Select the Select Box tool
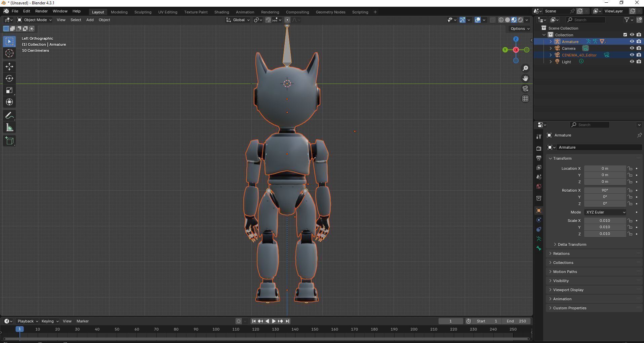The height and width of the screenshot is (343, 644). pos(9,41)
